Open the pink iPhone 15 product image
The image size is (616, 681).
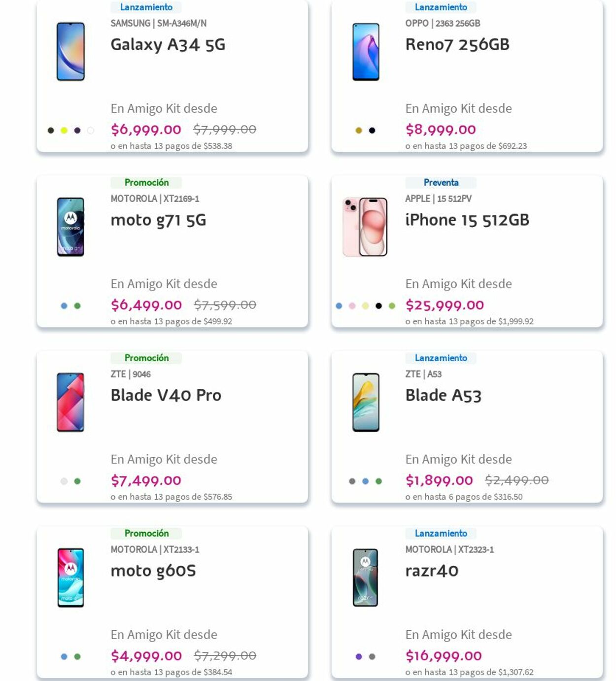click(365, 227)
